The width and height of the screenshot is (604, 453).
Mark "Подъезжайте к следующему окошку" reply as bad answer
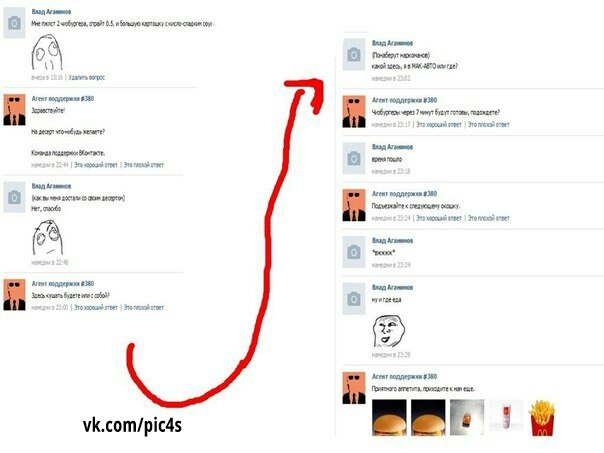coord(488,218)
